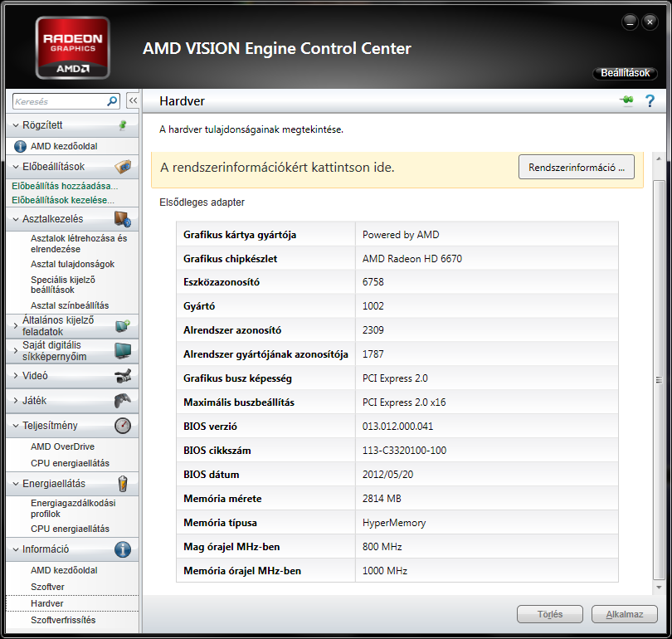
Task: Click Előbeállítások kezelése link
Action: [63, 200]
